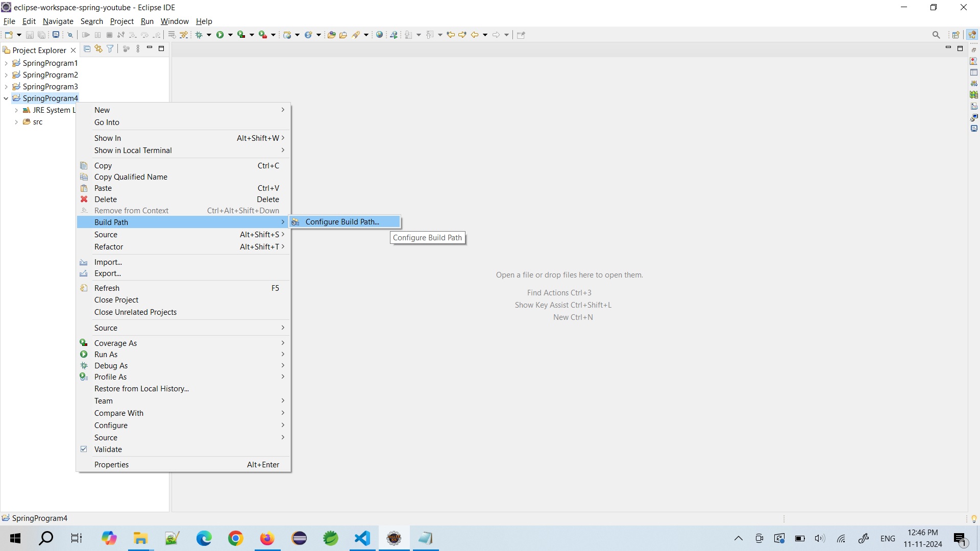Expand the SpringProgram3 project
Screen dimensions: 980x551
coord(6,87)
